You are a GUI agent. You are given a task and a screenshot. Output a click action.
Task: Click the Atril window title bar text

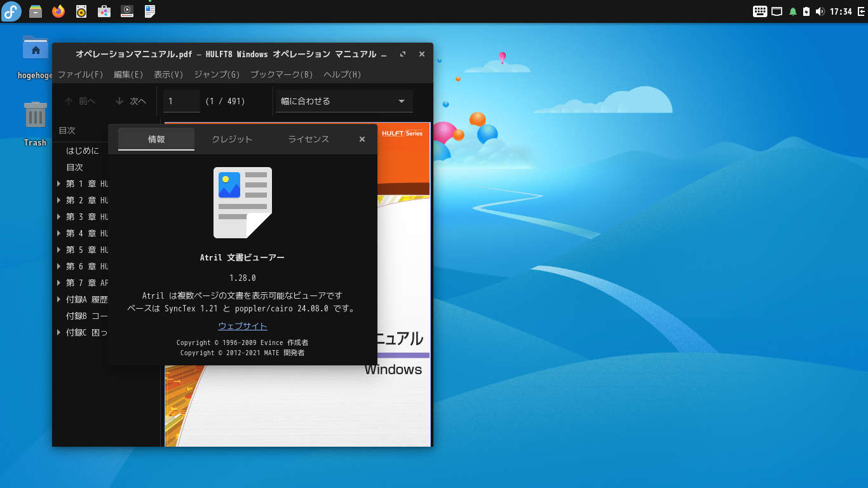click(x=226, y=55)
